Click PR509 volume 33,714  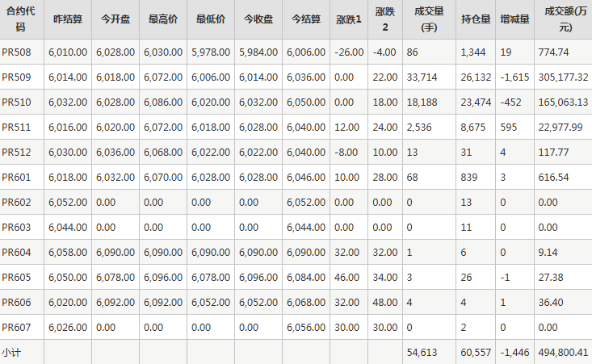pos(422,77)
